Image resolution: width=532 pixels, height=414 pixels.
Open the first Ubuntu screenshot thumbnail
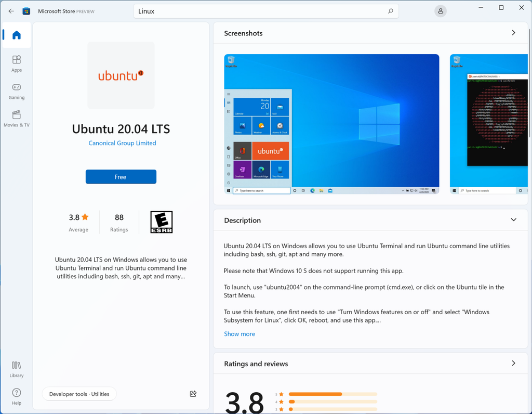coord(331,123)
